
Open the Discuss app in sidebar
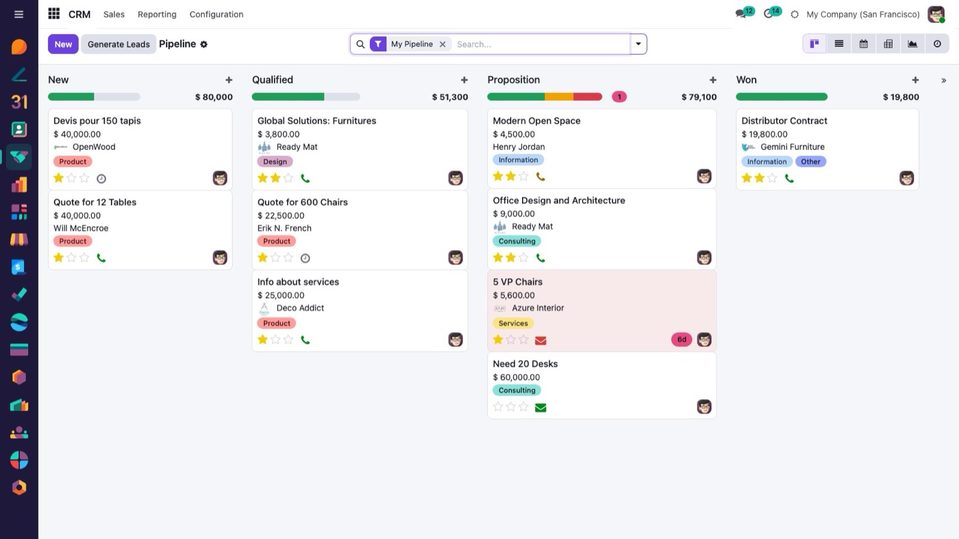tap(19, 46)
